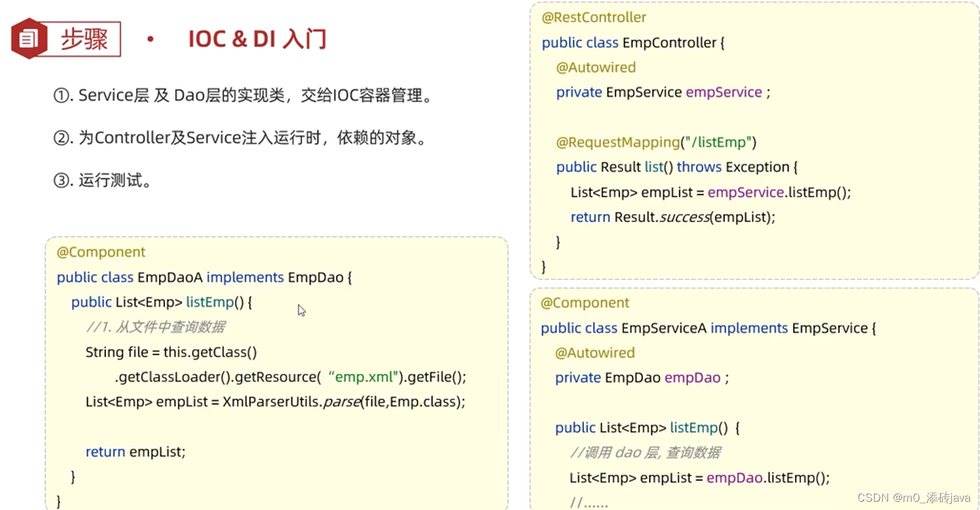Select the IOC & DI 入门 title
The image size is (980, 510).
(x=256, y=39)
